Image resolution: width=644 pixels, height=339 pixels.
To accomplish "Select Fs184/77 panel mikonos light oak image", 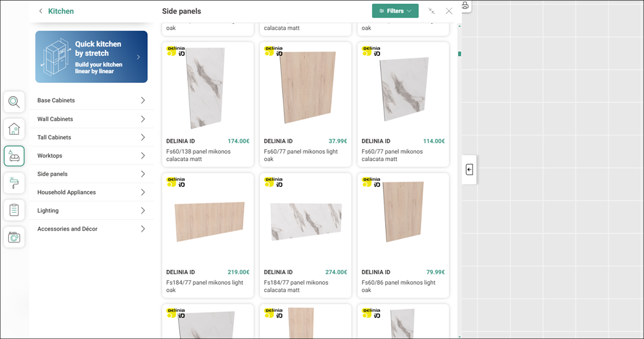I will coord(209,221).
